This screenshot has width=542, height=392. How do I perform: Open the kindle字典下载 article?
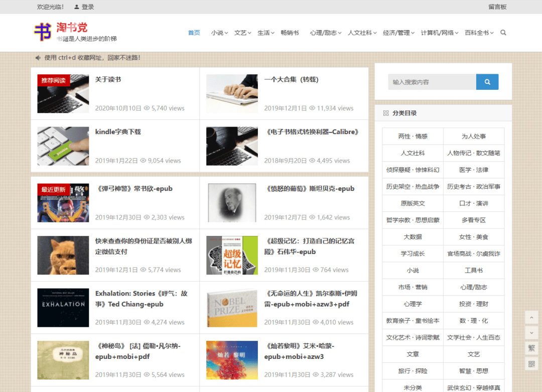pyautogui.click(x=118, y=132)
